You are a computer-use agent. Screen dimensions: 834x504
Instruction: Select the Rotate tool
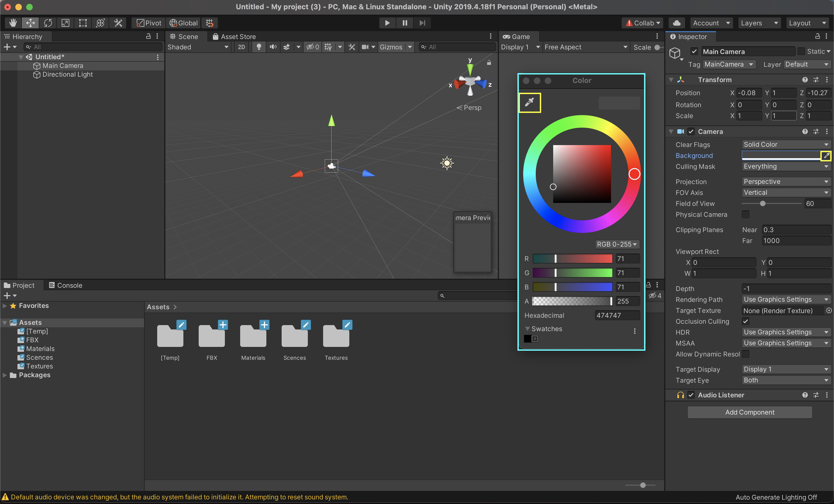pos(48,23)
